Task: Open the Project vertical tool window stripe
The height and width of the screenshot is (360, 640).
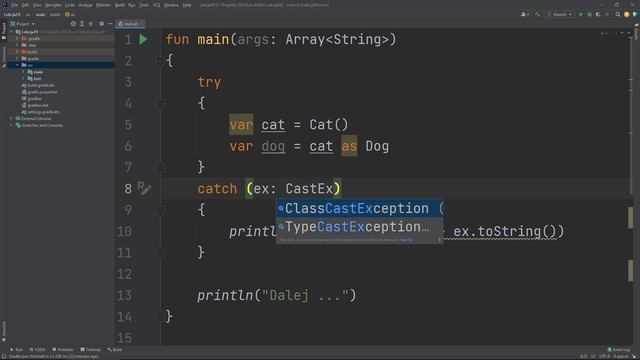Action: click(x=4, y=31)
